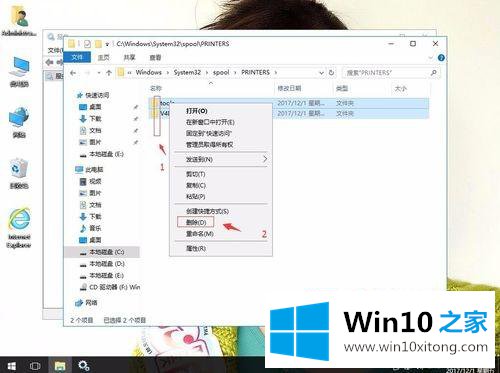This screenshot has height=373, width=500.
Task: Switch to the 共享 ribbon tab
Action: point(129,57)
